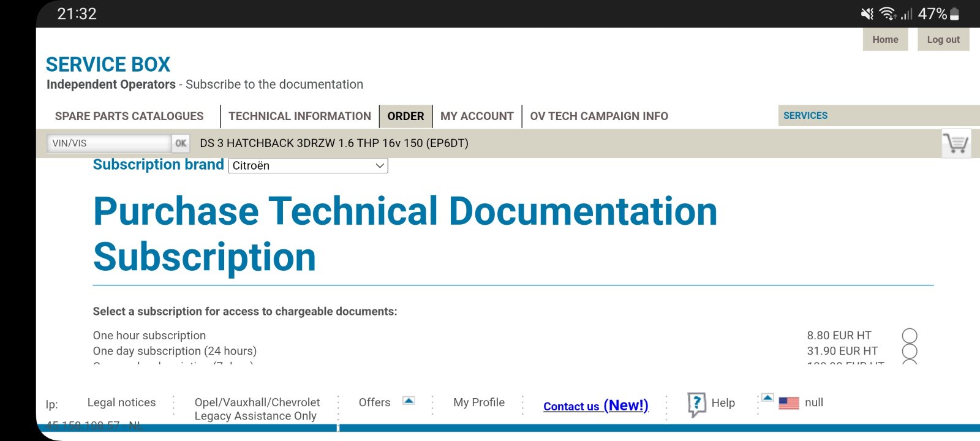Click the Log out button
This screenshot has height=441, width=980.
point(943,40)
